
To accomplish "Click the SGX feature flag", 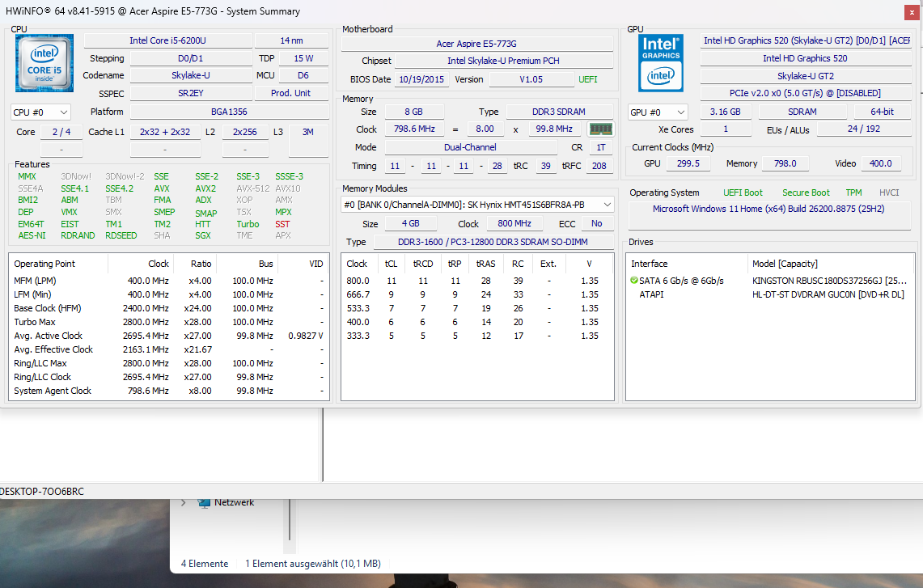I will click(203, 235).
